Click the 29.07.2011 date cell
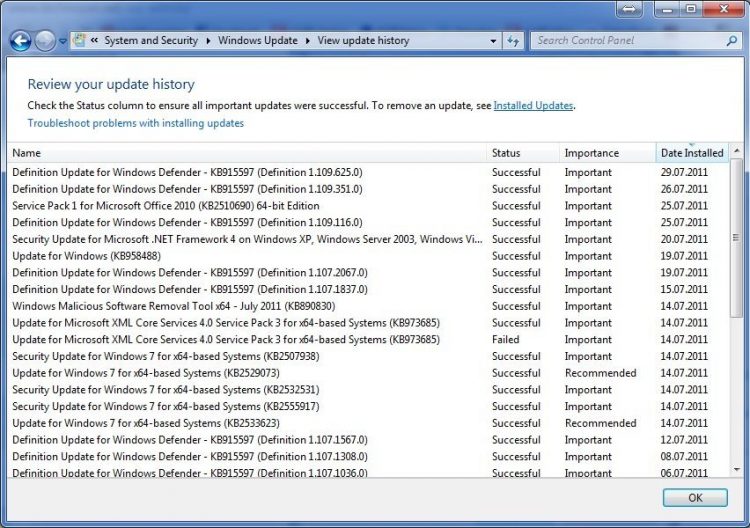This screenshot has height=528, width=750. click(684, 173)
